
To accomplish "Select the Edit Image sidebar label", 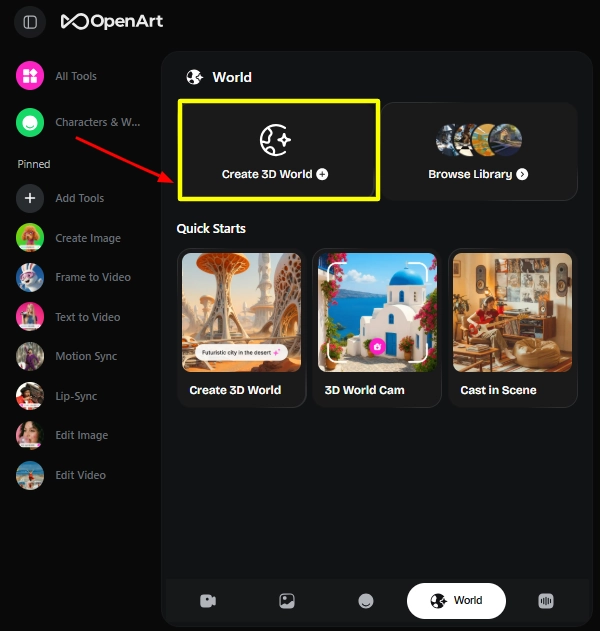I will [x=82, y=435].
